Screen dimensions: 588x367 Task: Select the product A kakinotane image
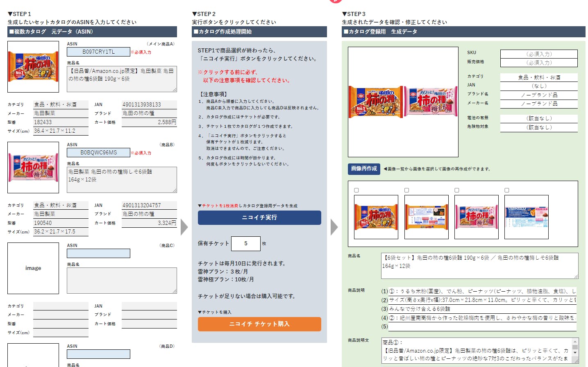(33, 66)
